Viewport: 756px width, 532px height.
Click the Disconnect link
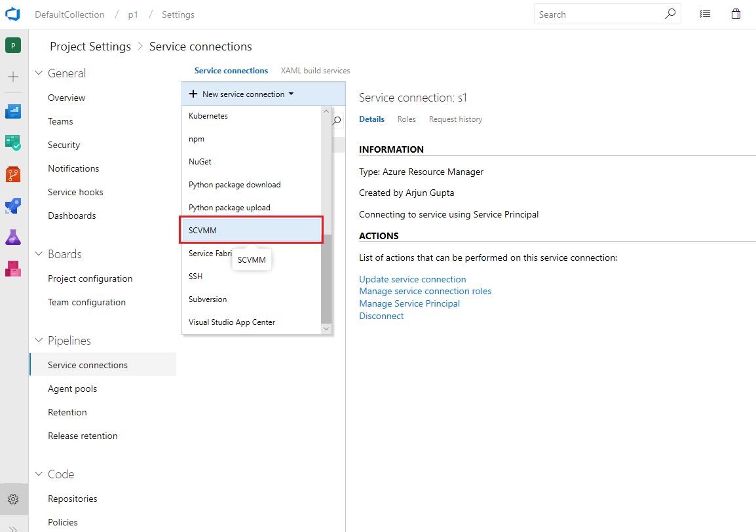(381, 316)
